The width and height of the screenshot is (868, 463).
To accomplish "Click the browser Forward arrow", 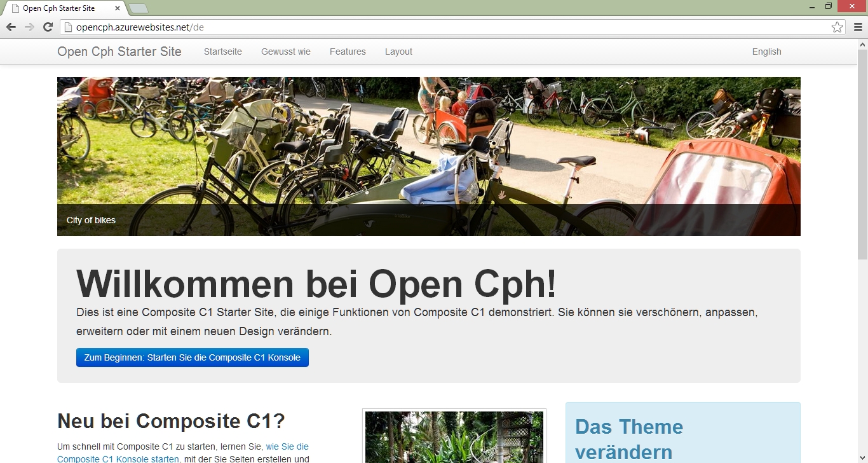I will 29,27.
